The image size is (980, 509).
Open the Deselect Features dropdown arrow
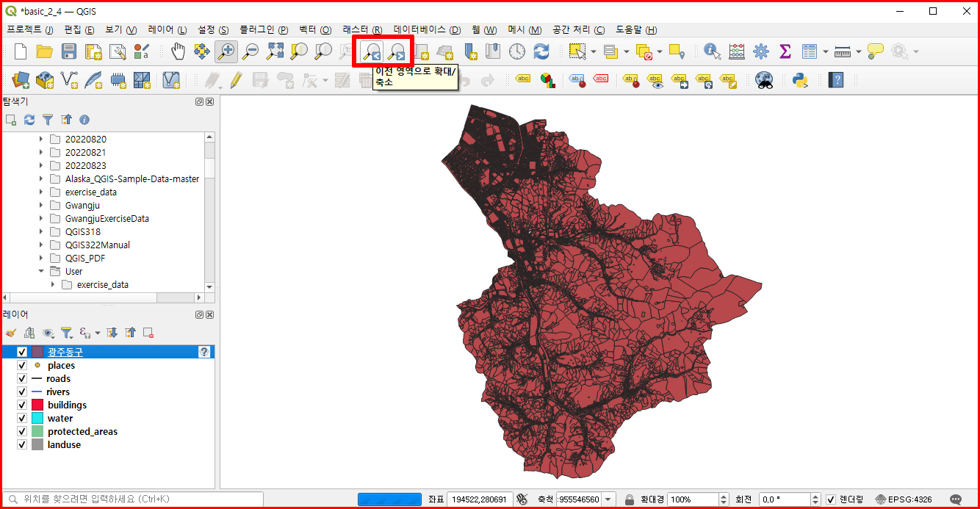pyautogui.click(x=660, y=51)
